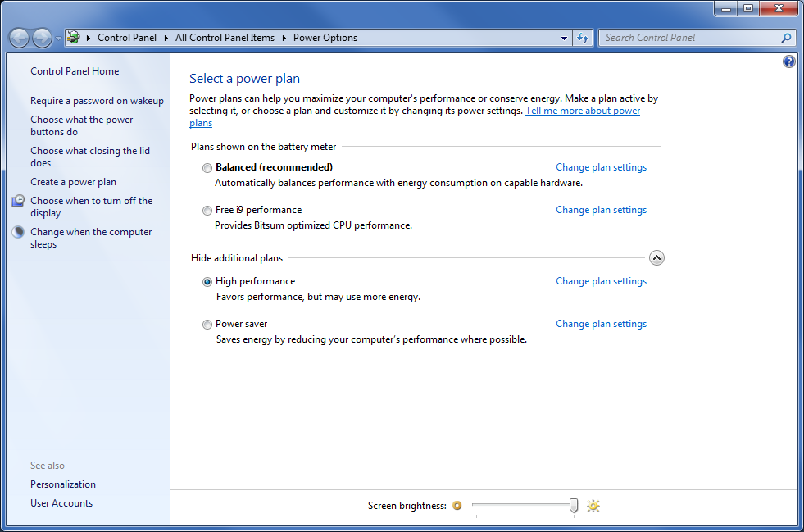Open Personalization link under See also
Screen dimensions: 804x532
[63, 484]
